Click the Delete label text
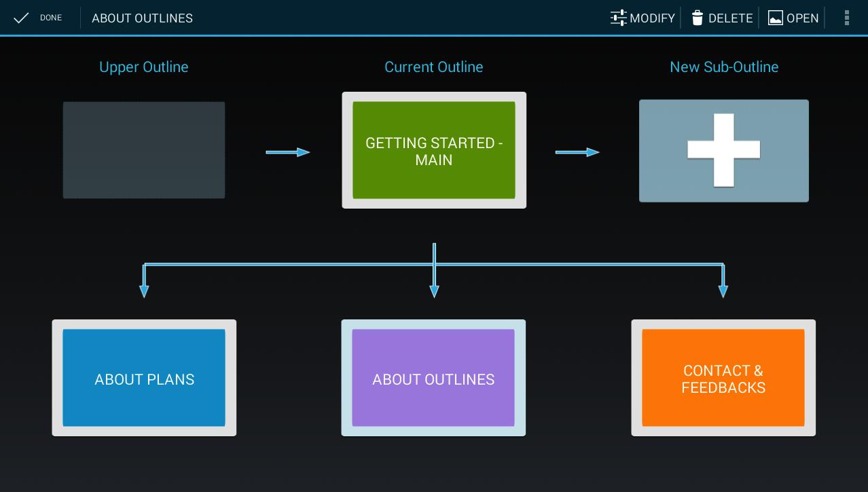 coord(731,18)
